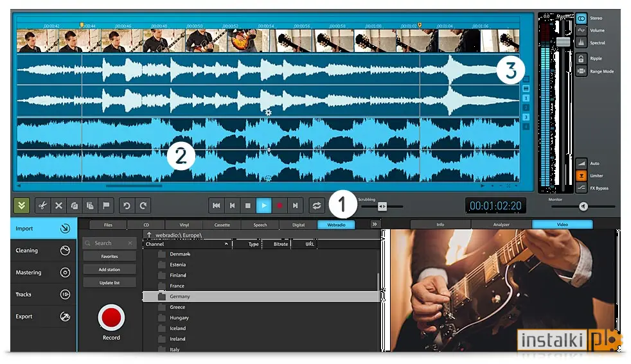Click the Master volume fader handle
631x364 pixels.
coord(564,42)
